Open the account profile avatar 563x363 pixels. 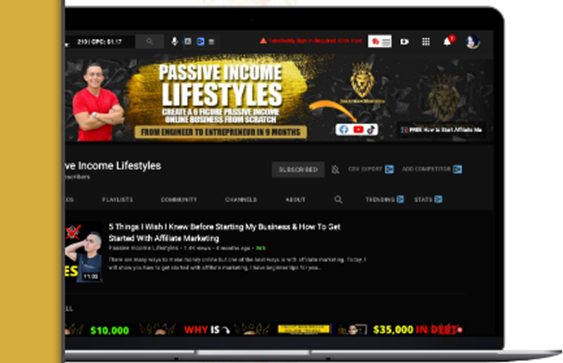(x=473, y=42)
